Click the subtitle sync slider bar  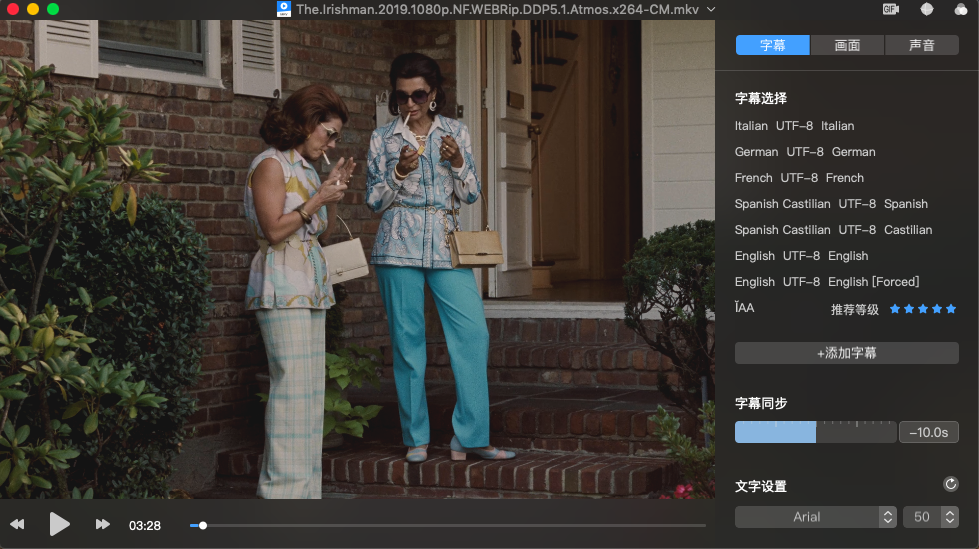tap(815, 432)
